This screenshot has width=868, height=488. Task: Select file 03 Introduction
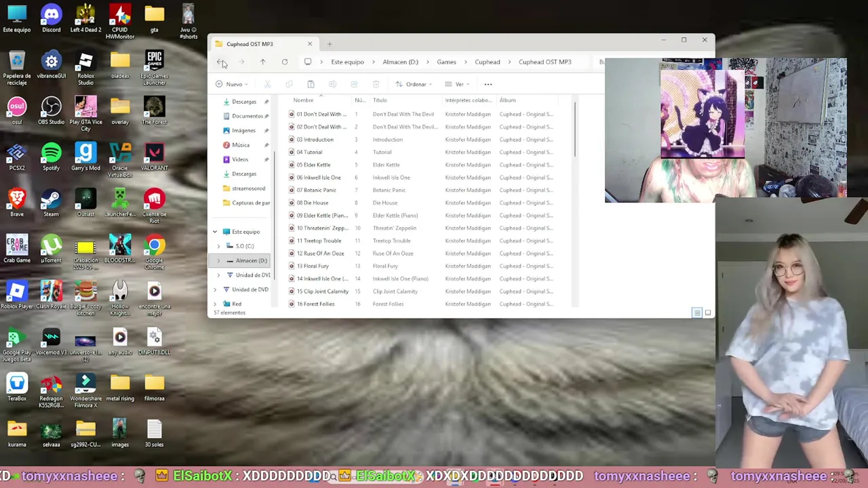(315, 140)
